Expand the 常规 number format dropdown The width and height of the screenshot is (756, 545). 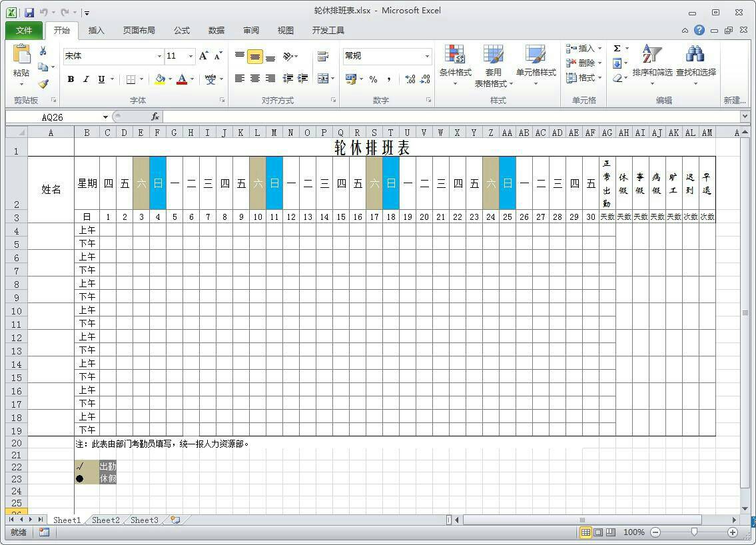click(427, 56)
